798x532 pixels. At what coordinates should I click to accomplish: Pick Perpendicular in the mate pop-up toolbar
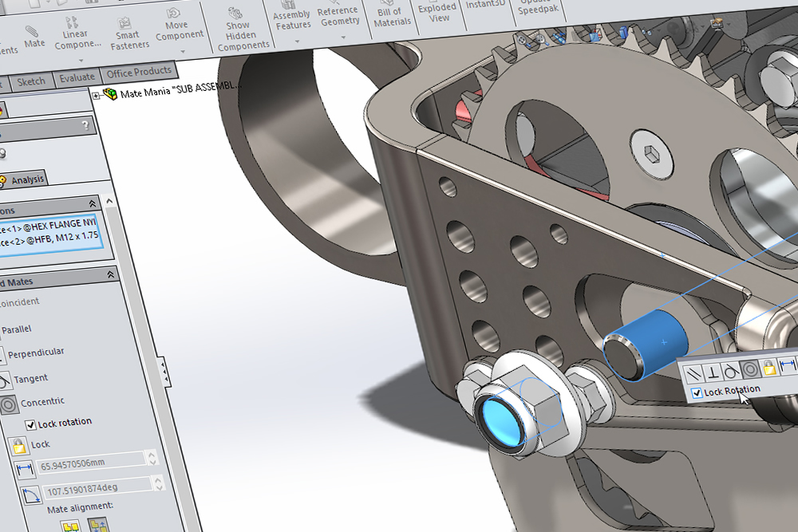(713, 372)
